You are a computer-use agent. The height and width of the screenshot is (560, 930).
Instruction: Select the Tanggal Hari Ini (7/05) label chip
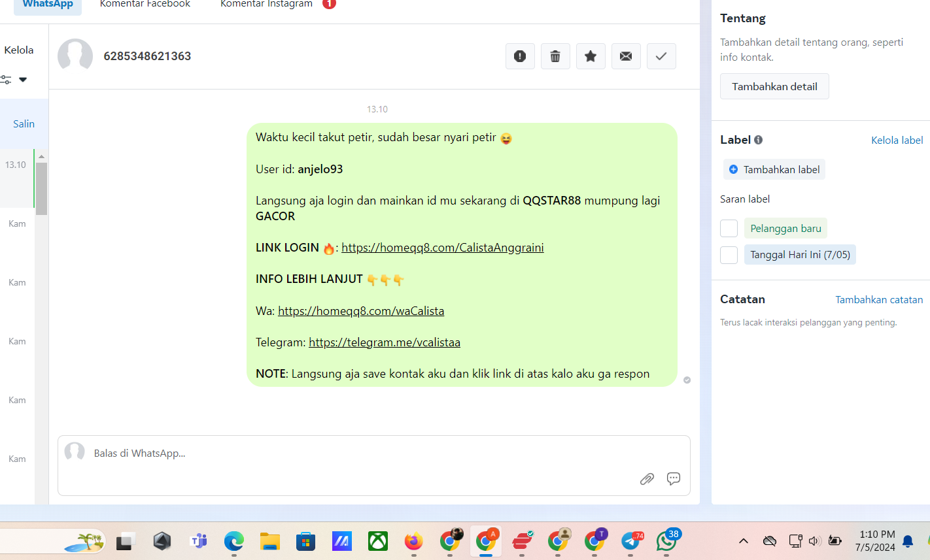(x=800, y=255)
